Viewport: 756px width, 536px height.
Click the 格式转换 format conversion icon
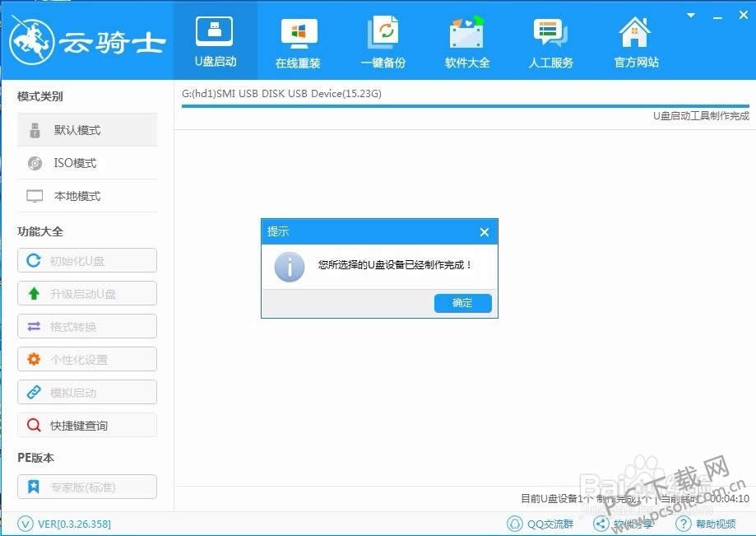pos(86,326)
